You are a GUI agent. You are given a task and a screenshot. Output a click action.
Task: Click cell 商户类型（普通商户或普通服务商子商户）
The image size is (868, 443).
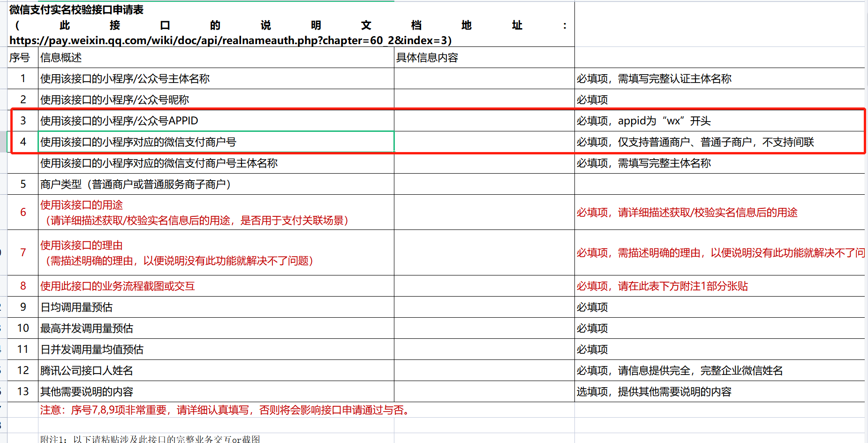click(216, 184)
